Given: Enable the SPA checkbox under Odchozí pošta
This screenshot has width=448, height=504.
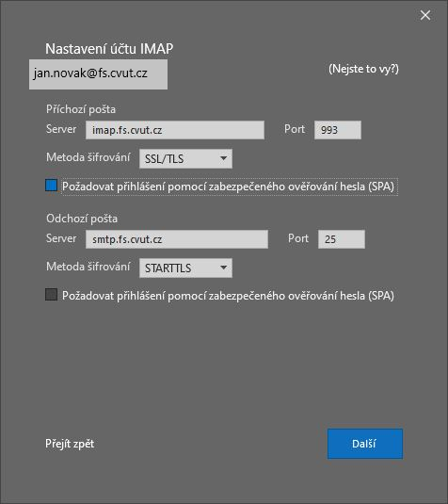Looking at the screenshot, I should 52,295.
